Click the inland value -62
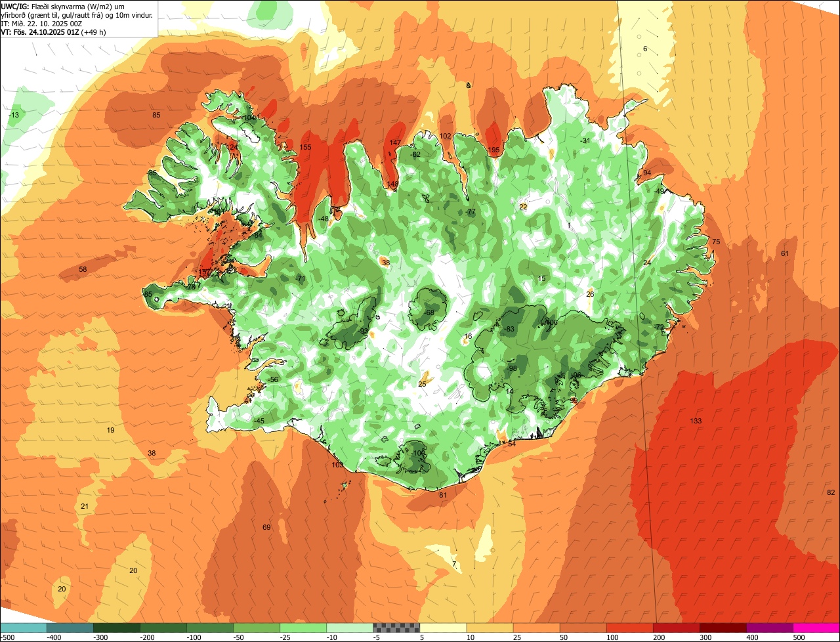Image resolution: width=840 pixels, height=642 pixels. 415,154
